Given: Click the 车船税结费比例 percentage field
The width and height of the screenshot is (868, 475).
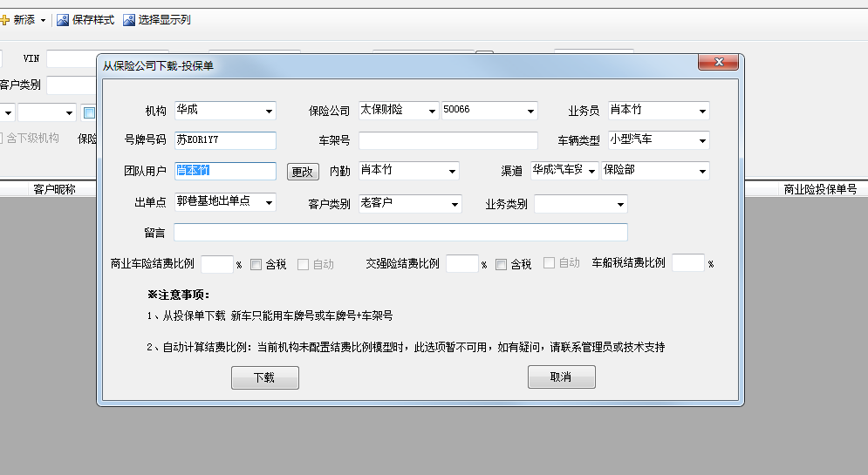Looking at the screenshot, I should coord(688,262).
